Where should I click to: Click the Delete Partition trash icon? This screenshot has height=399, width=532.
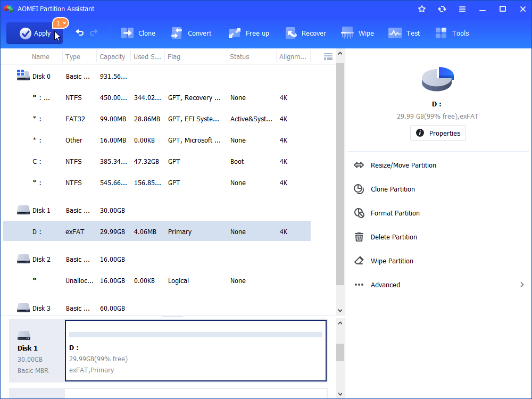(359, 237)
